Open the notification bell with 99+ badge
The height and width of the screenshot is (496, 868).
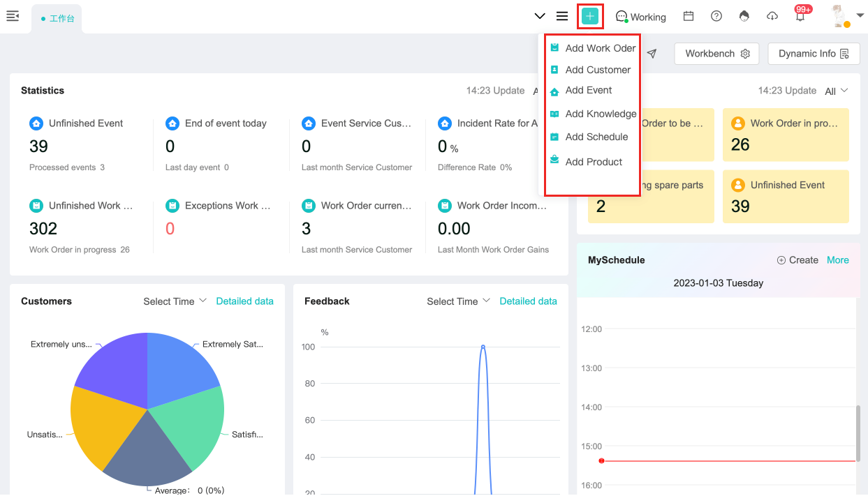[801, 15]
